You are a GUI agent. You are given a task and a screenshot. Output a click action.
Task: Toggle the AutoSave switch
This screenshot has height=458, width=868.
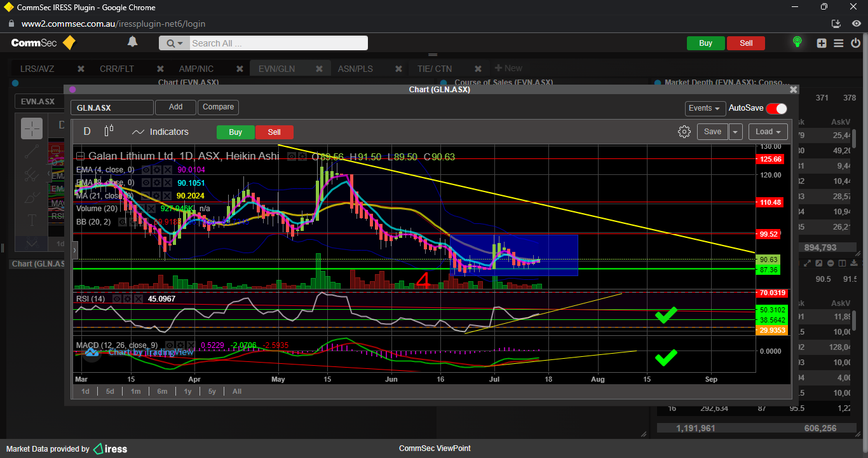776,108
